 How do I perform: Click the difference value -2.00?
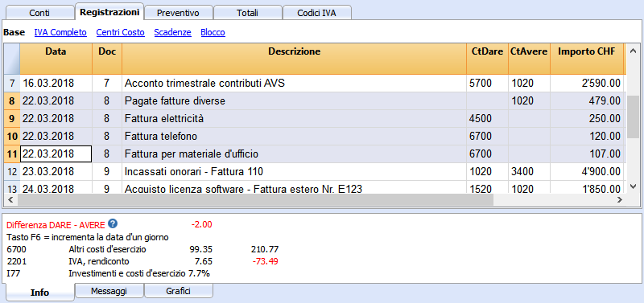(201, 225)
